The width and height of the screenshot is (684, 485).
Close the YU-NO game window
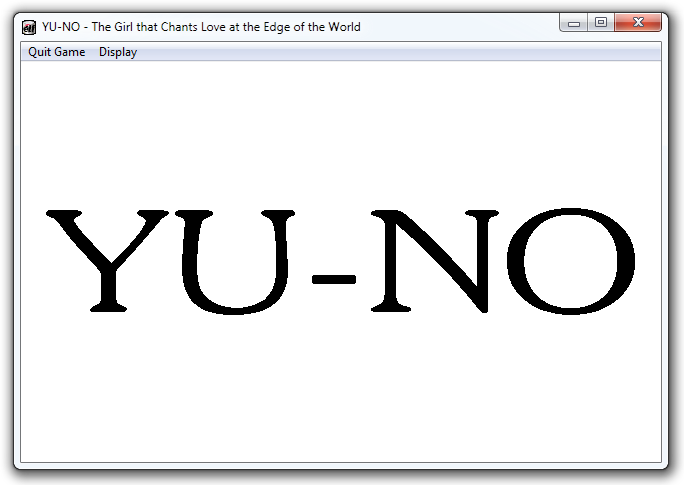(638, 22)
